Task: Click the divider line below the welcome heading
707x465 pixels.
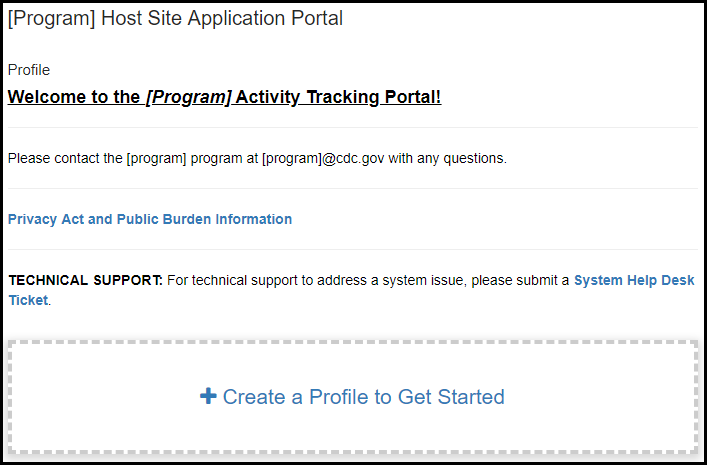Action: [x=352, y=127]
